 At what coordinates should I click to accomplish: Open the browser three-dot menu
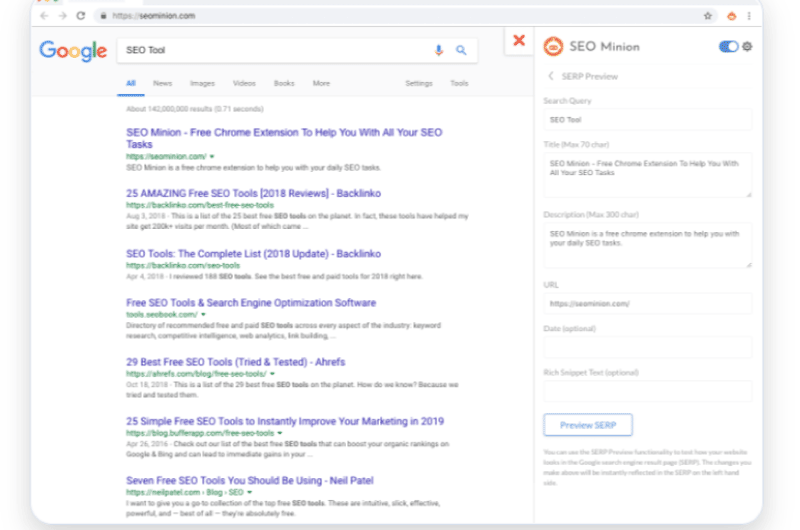749,16
